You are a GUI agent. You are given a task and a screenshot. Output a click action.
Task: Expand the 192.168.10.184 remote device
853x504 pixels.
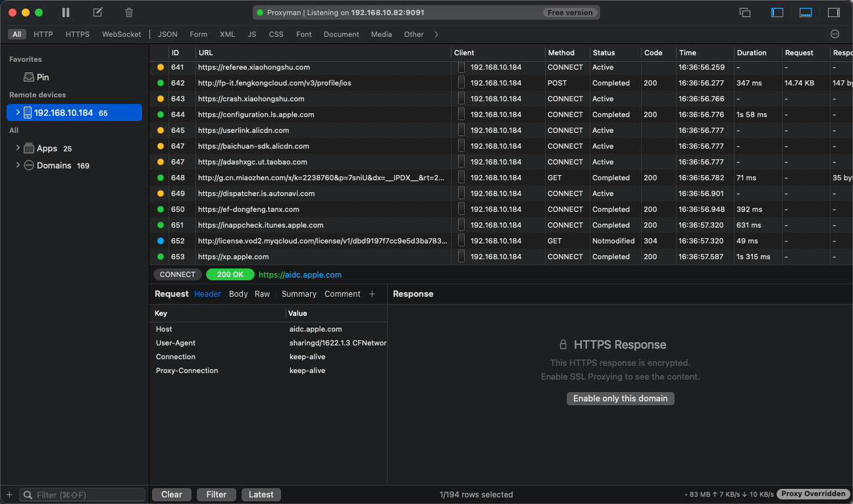(x=18, y=113)
